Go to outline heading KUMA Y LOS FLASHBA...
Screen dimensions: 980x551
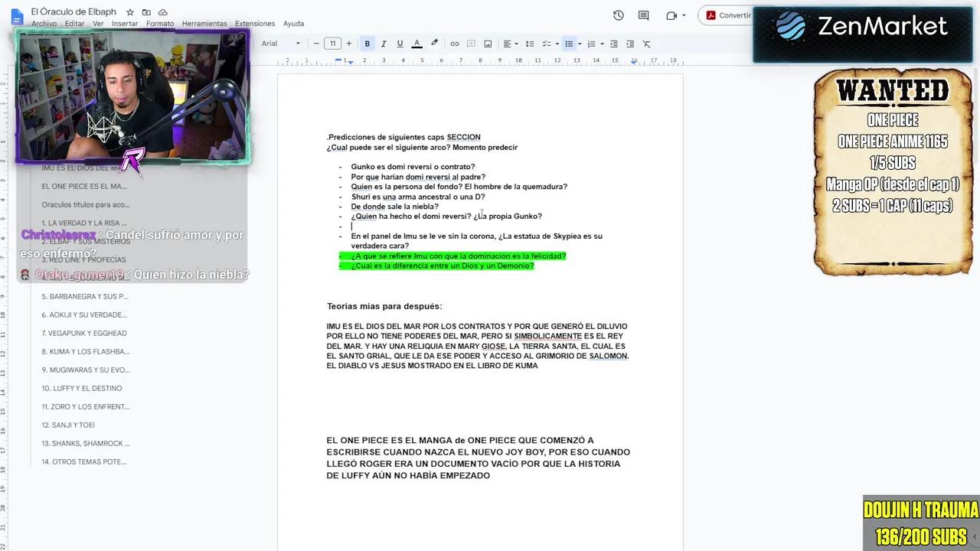[x=86, y=351]
